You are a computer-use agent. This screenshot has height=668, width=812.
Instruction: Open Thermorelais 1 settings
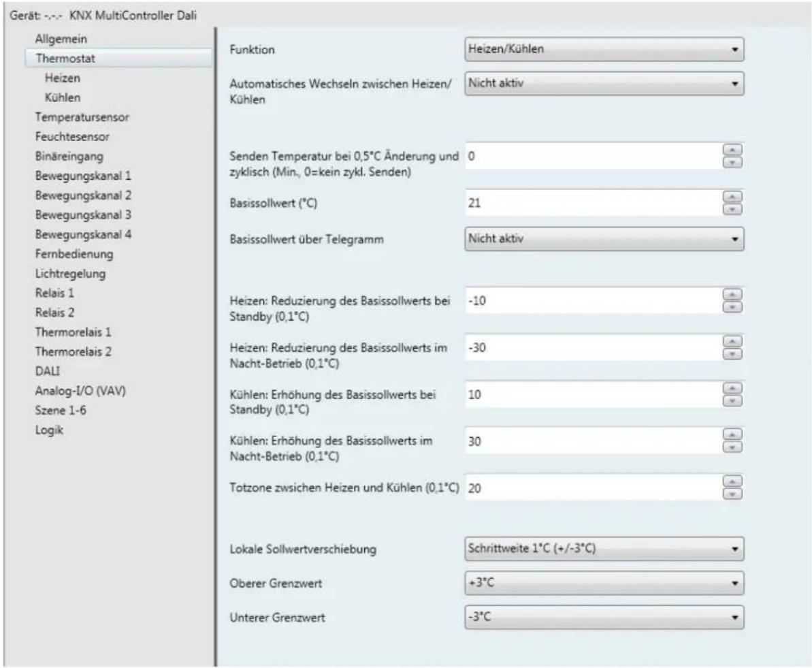pyautogui.click(x=73, y=332)
